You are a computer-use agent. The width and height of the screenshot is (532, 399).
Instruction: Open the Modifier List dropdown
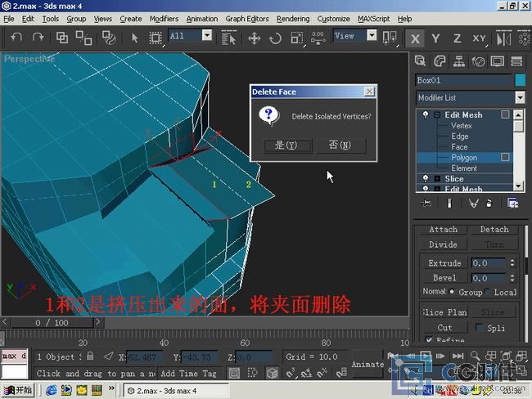click(x=520, y=97)
